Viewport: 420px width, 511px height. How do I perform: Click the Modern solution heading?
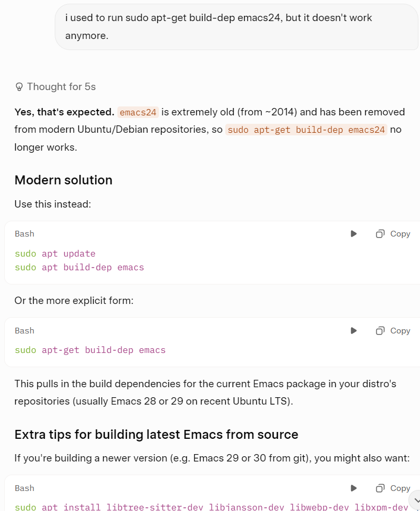pos(64,180)
